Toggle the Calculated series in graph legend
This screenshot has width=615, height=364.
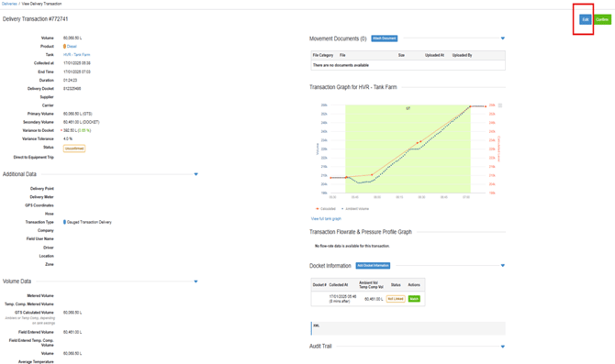326,209
